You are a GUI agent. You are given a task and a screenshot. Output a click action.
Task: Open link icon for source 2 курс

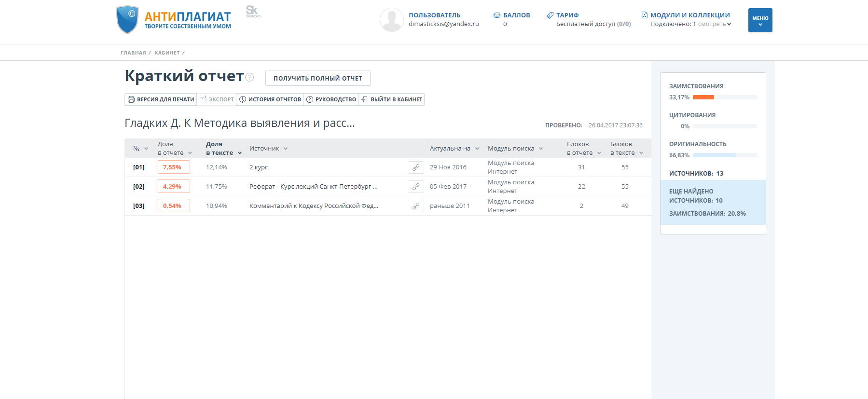pyautogui.click(x=415, y=167)
